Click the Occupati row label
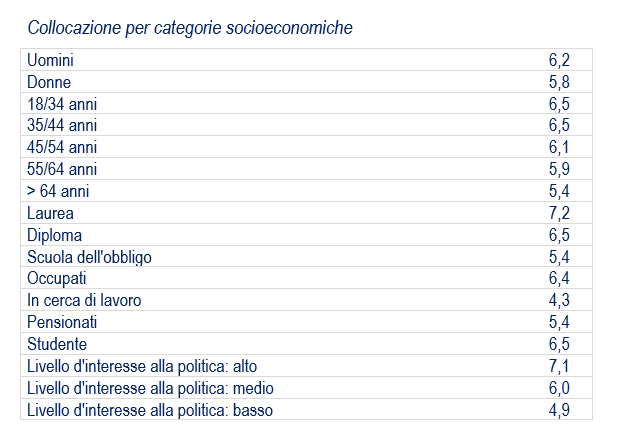623x431 pixels. (57, 279)
